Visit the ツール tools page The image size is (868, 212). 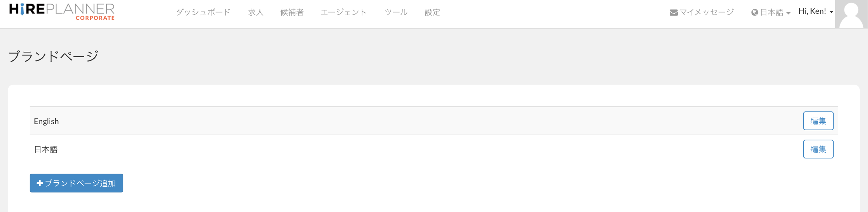point(396,12)
